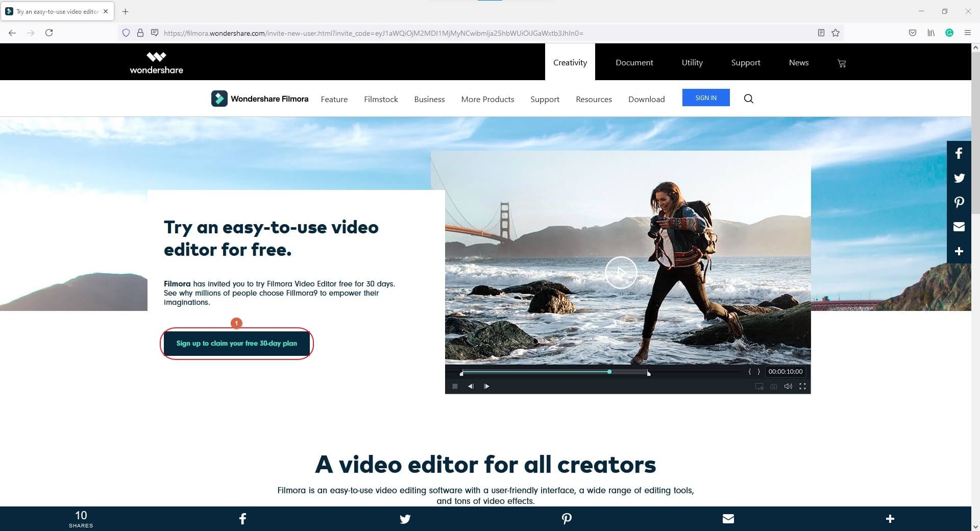Click the display settings icon in the player

coord(759,387)
